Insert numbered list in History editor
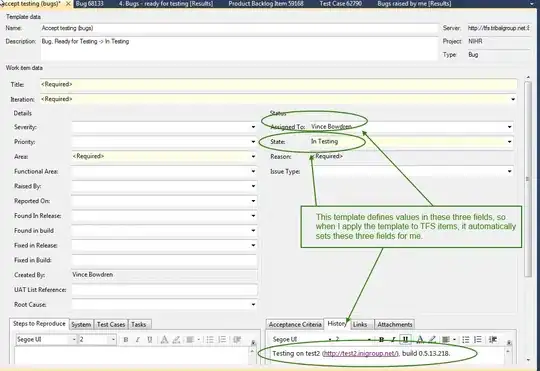 (478, 340)
